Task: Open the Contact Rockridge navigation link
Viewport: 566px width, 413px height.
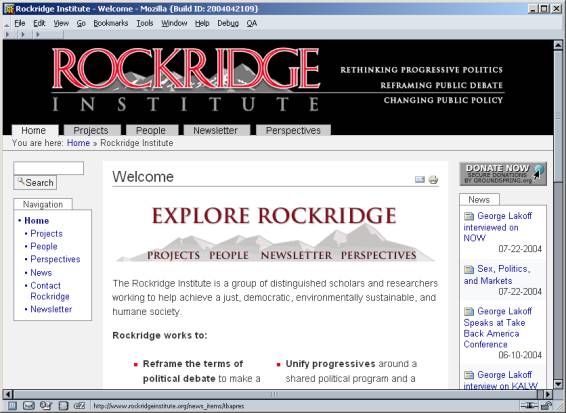Action: pyautogui.click(x=50, y=291)
